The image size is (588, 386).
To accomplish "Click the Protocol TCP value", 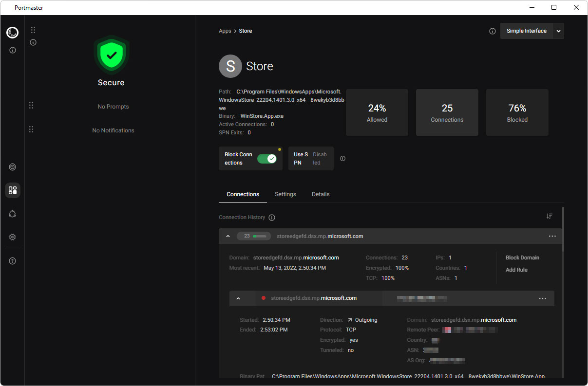I will point(351,330).
